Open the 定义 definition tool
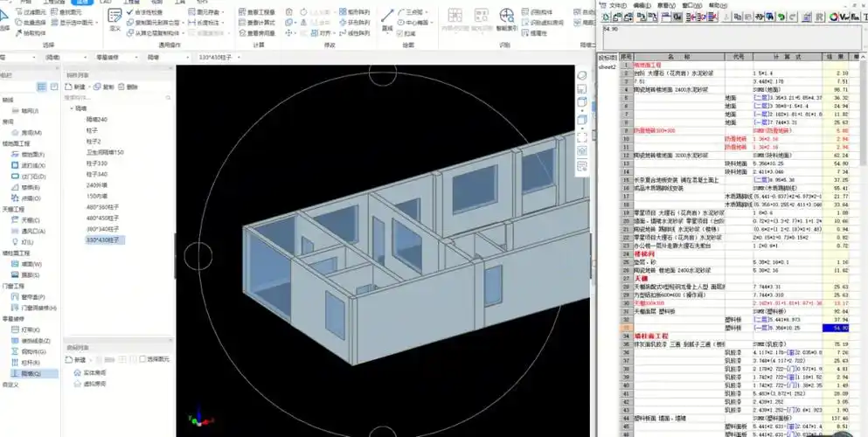 point(115,19)
